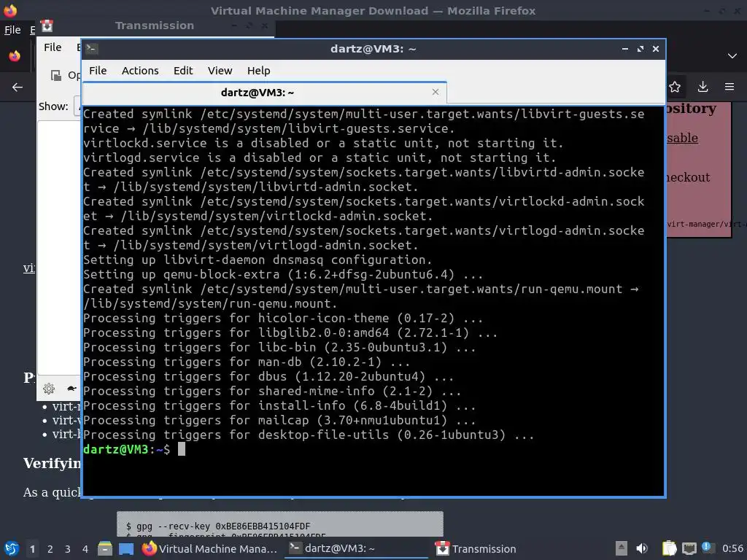Screen dimensions: 747x560
Task: Open Transmission's gear options button
Action: (x=49, y=389)
